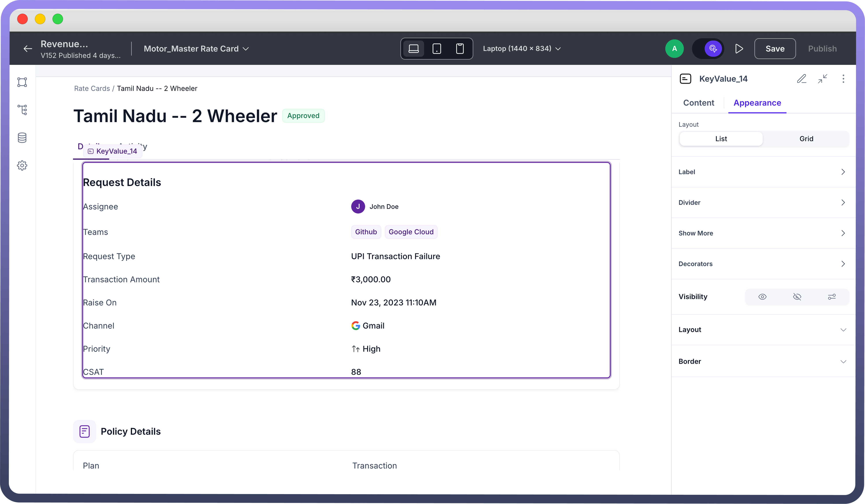Select the tablet device preview icon
Image resolution: width=865 pixels, height=504 pixels.
(437, 49)
